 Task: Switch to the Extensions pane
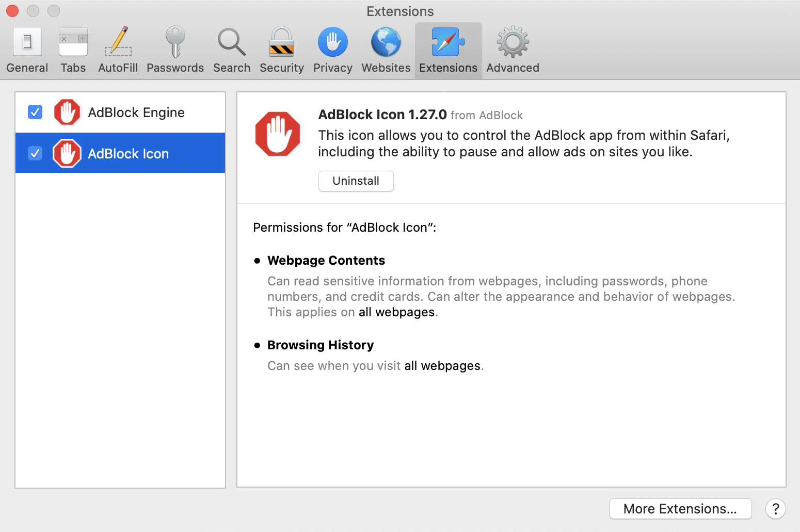click(x=447, y=49)
